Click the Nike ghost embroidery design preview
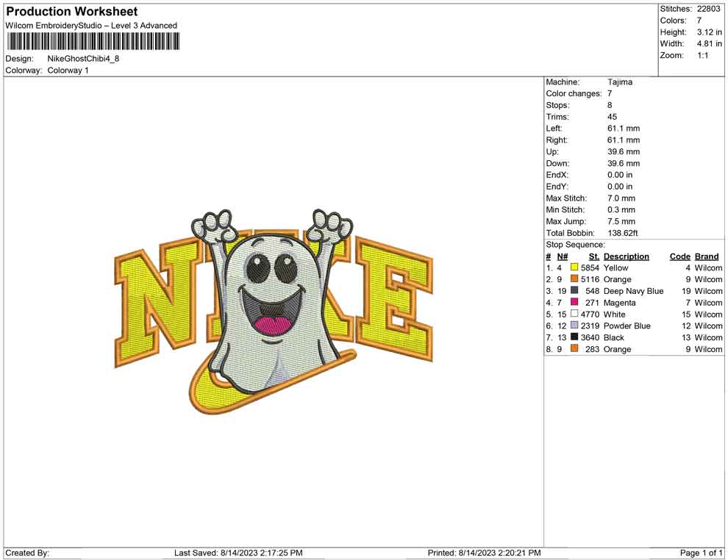Image resolution: width=728 pixels, height=560 pixels. (x=274, y=312)
